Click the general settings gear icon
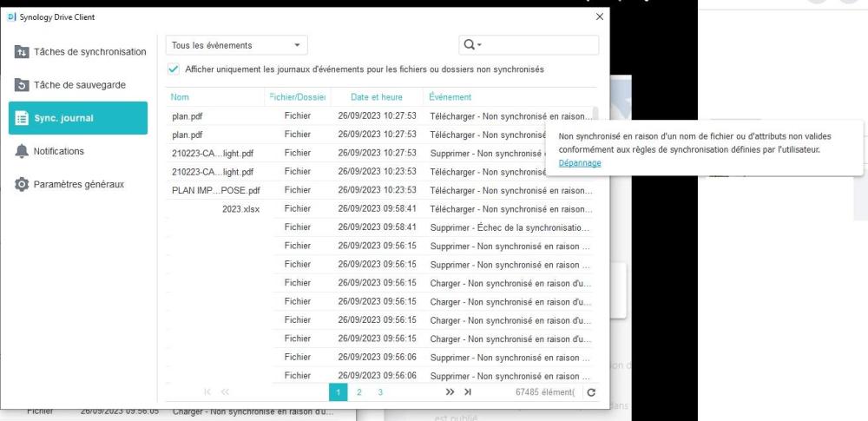 click(22, 185)
